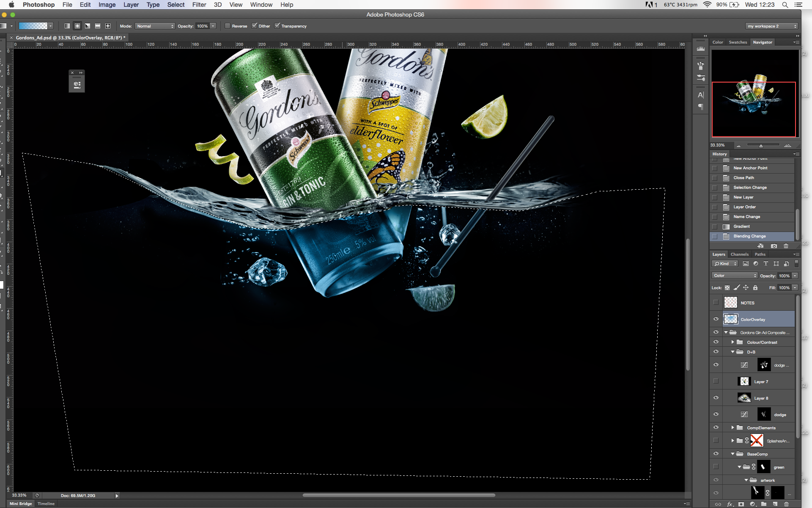Open the Histogram panel icon
Screen dimensions: 812x508
point(701,49)
